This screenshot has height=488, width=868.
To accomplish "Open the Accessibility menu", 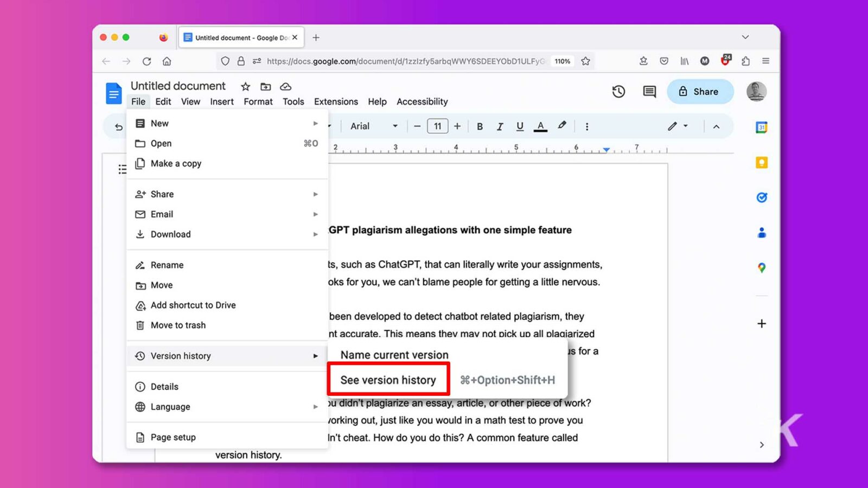I will coord(422,101).
